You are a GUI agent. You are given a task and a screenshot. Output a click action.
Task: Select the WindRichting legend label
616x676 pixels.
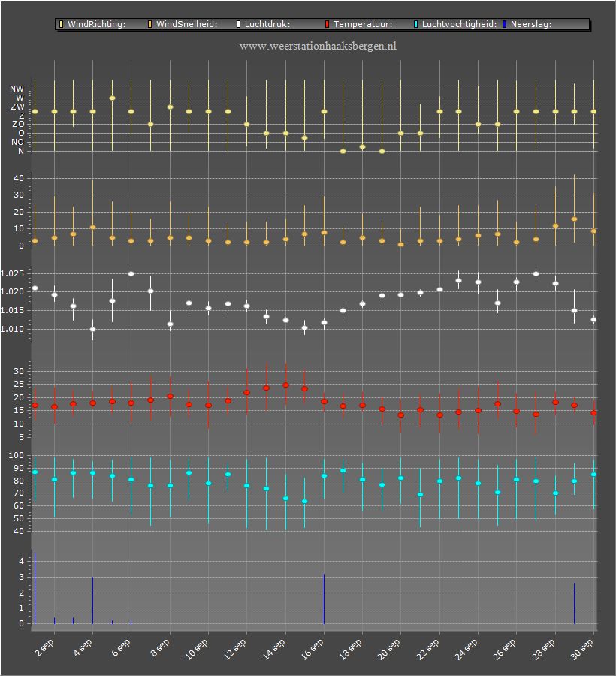coord(97,24)
